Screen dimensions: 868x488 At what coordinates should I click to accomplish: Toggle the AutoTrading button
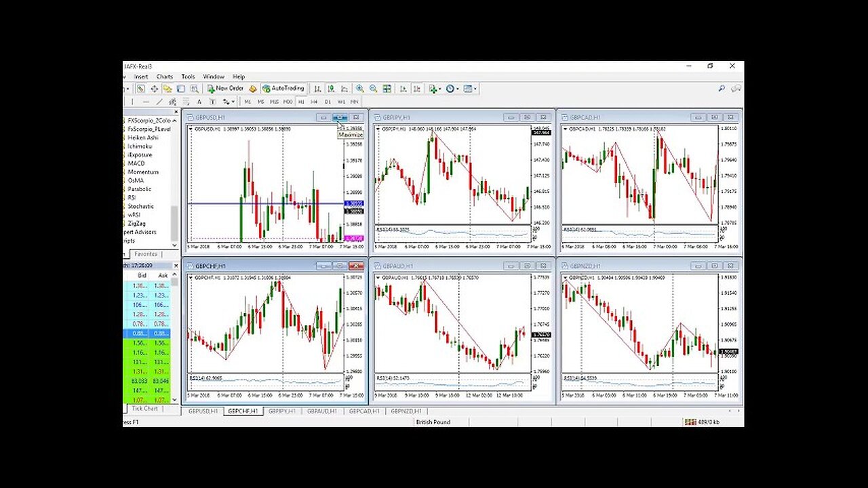coord(283,88)
